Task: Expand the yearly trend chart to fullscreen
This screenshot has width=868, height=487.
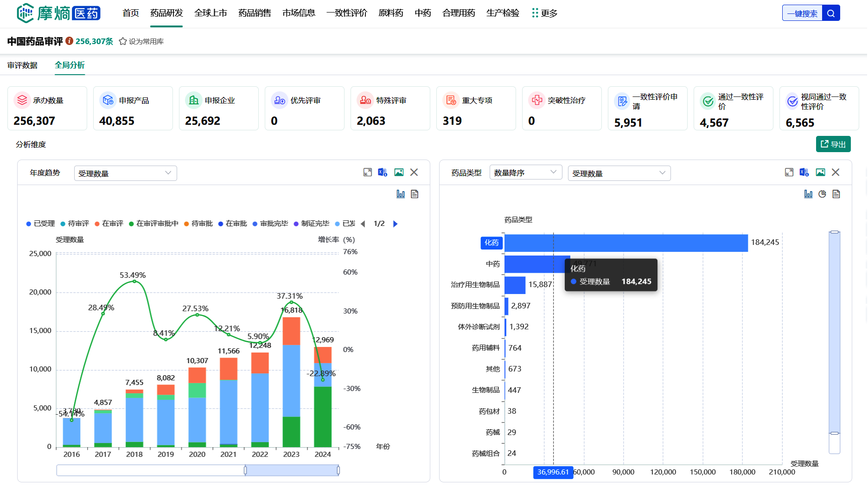Action: [368, 173]
